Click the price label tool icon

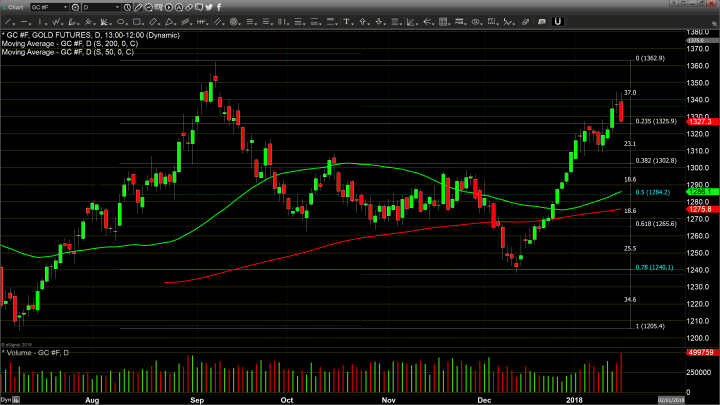tap(459, 22)
